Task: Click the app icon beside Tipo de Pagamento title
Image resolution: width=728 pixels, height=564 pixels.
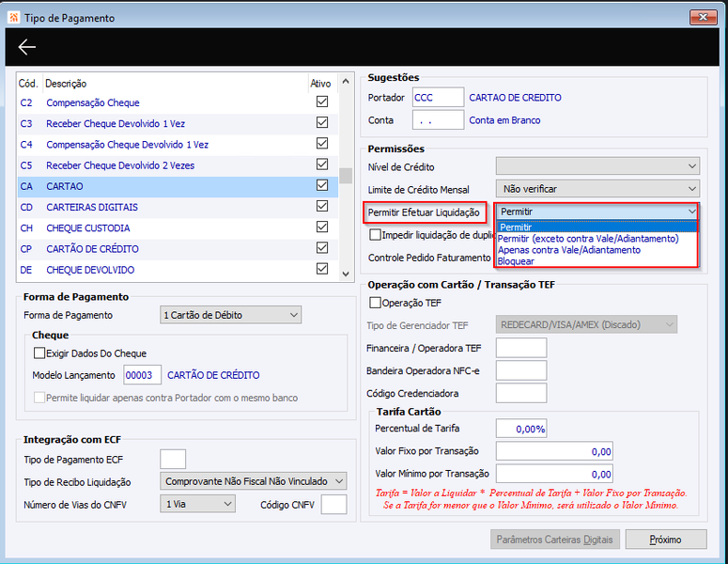Action: pos(14,18)
